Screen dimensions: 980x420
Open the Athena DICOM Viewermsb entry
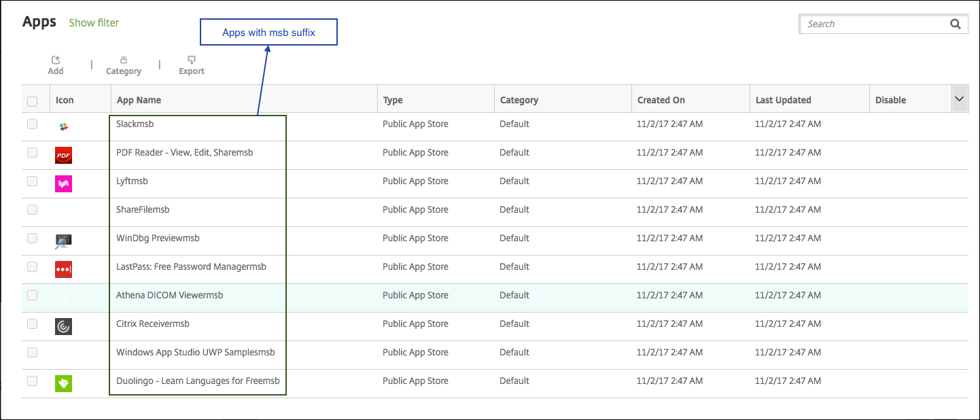(169, 295)
